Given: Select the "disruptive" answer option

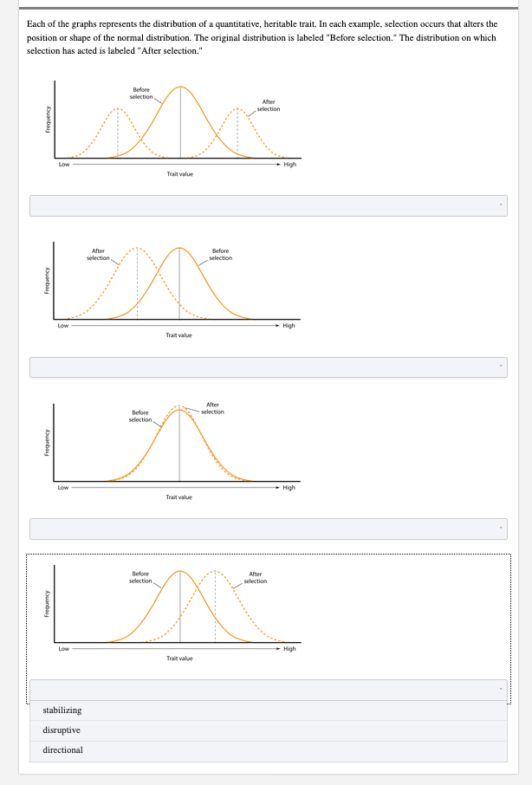Looking at the screenshot, I should point(61,730).
